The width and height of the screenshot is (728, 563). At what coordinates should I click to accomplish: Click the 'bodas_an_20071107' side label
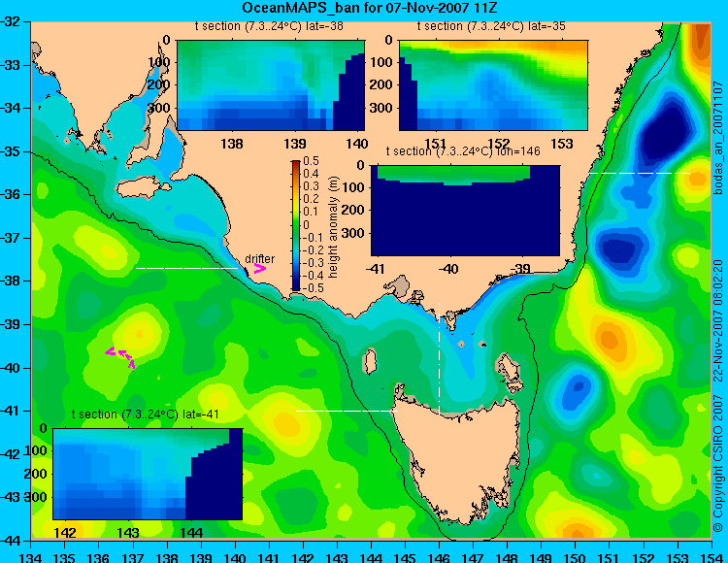click(718, 138)
